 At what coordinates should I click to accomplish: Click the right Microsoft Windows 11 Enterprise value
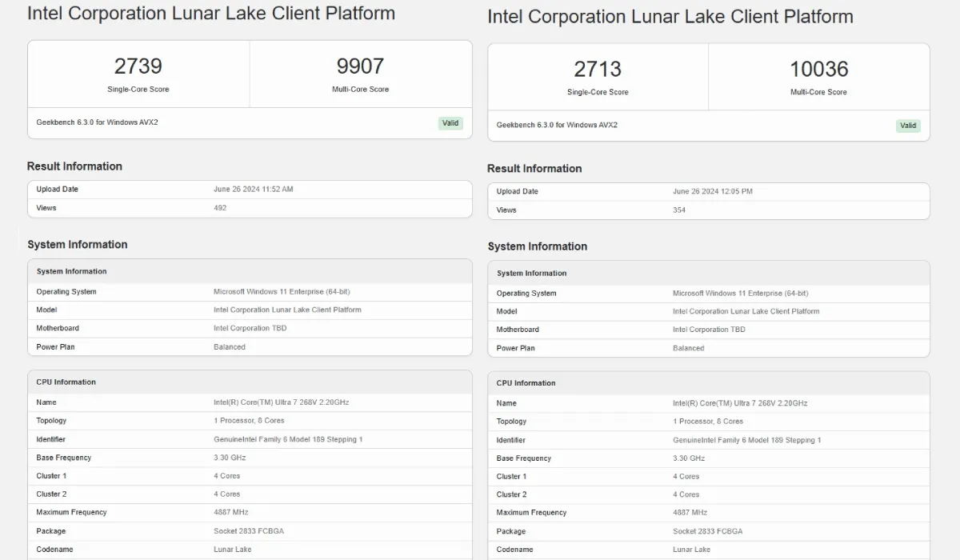pyautogui.click(x=740, y=294)
